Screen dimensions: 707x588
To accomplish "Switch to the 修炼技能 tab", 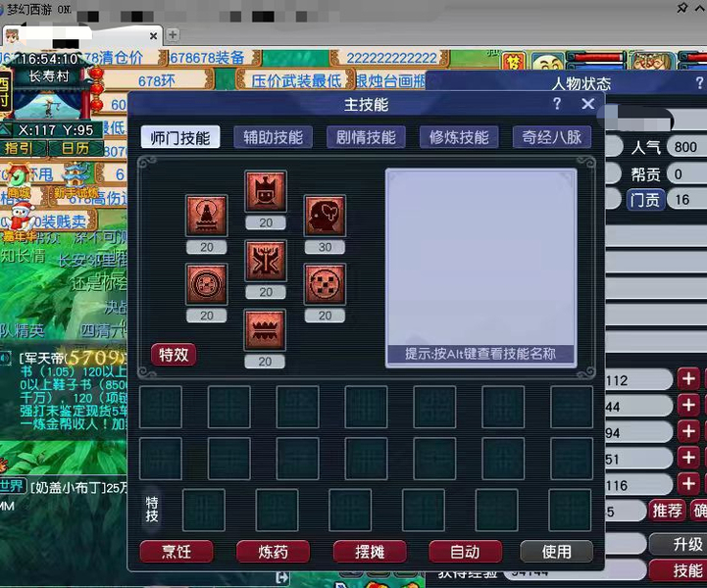I will pyautogui.click(x=459, y=137).
